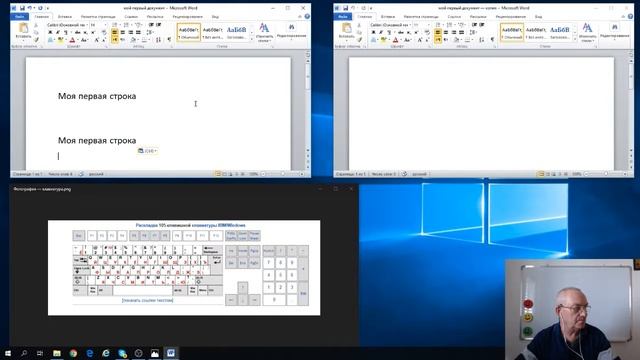Open taskbar Search magnifier

(24, 353)
